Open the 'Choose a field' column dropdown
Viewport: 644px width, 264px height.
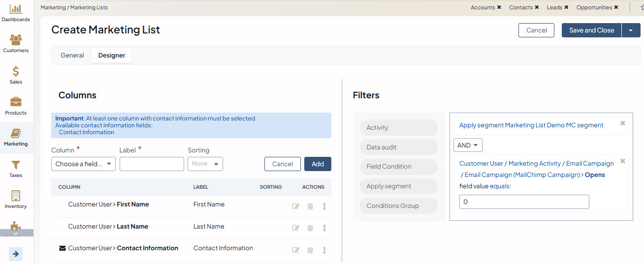[x=83, y=164]
